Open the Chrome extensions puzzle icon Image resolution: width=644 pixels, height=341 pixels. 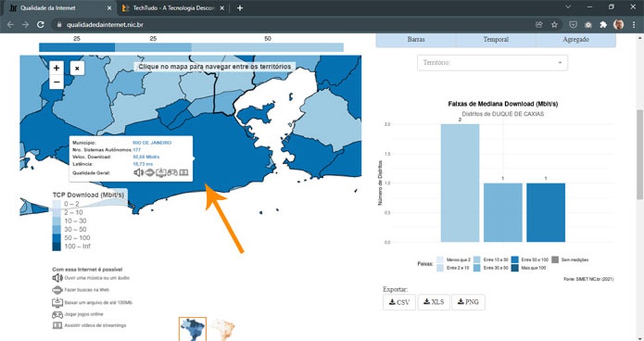coord(603,24)
